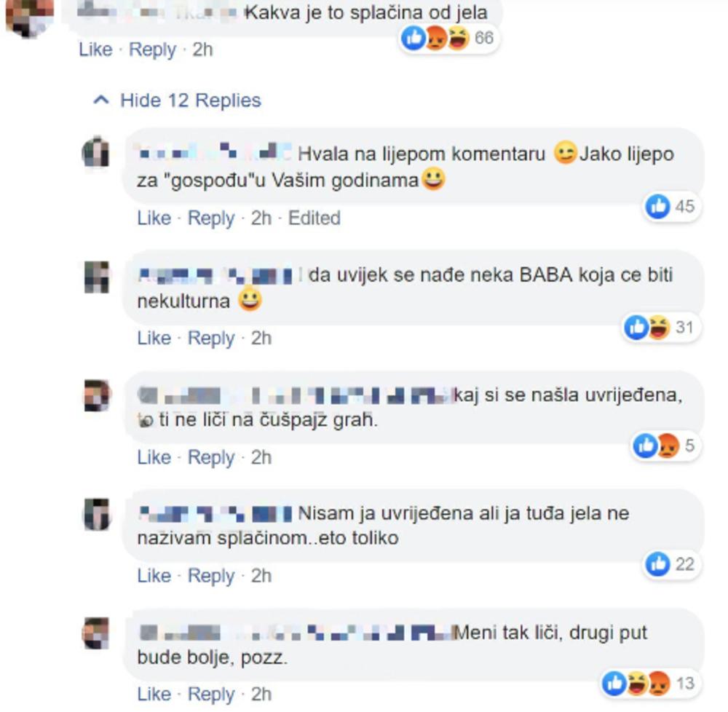
Task: Open profile picture of the top commenter
Action: coord(29,17)
